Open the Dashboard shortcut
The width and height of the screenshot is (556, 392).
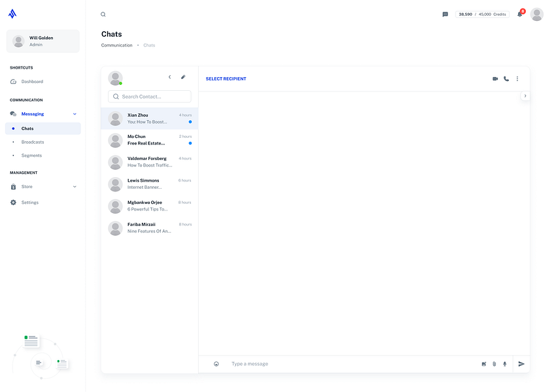coord(32,82)
